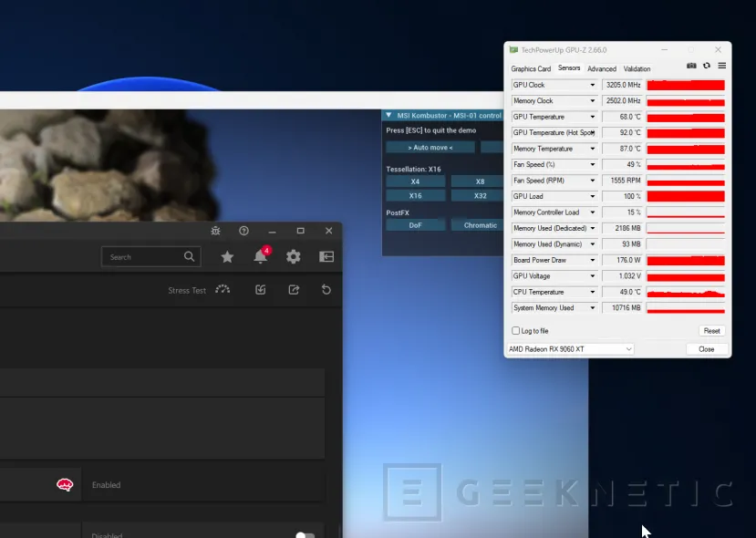Click the GPU-Z Reset button
Screen dimensions: 756x538
[x=711, y=331]
